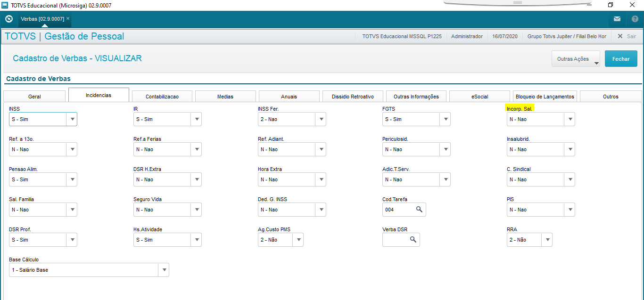Switch to the Geral tab

tap(34, 96)
